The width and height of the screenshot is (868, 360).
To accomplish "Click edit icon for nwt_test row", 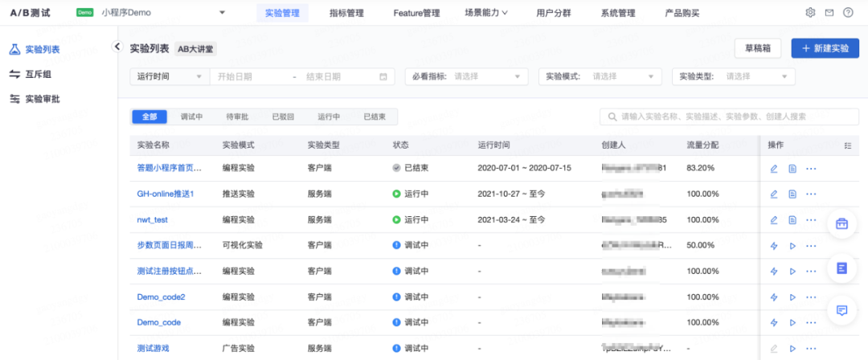I will tap(774, 220).
